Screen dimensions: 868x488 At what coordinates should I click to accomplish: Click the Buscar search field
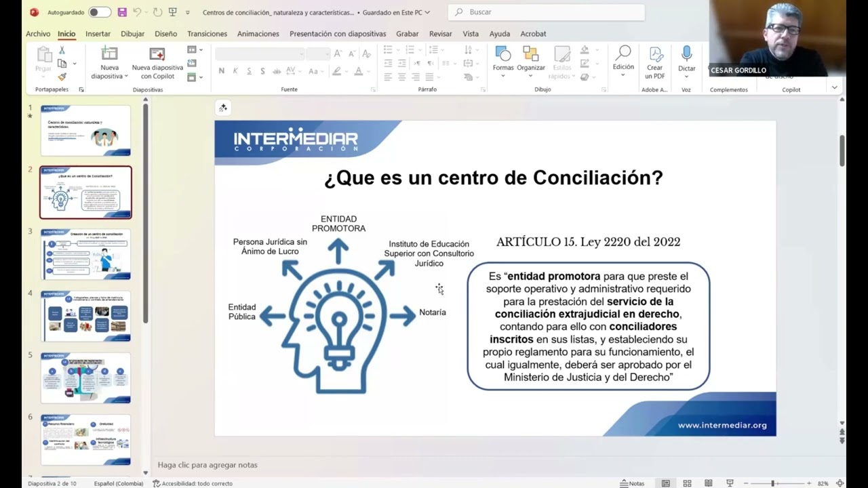click(547, 12)
